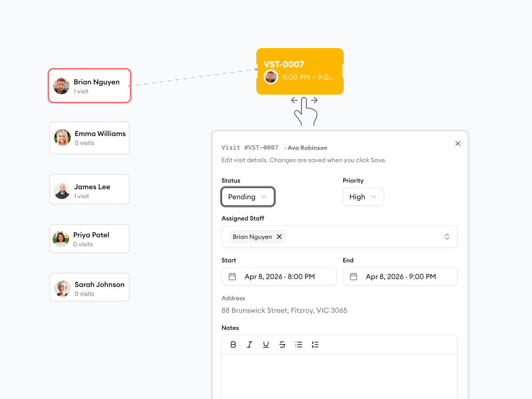Viewport: 532px width, 399px height.
Task: Insert a bulleted list in Notes
Action: pos(299,344)
